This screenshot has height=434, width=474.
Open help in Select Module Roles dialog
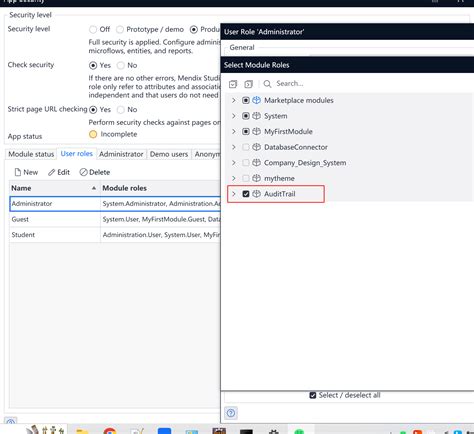(231, 413)
